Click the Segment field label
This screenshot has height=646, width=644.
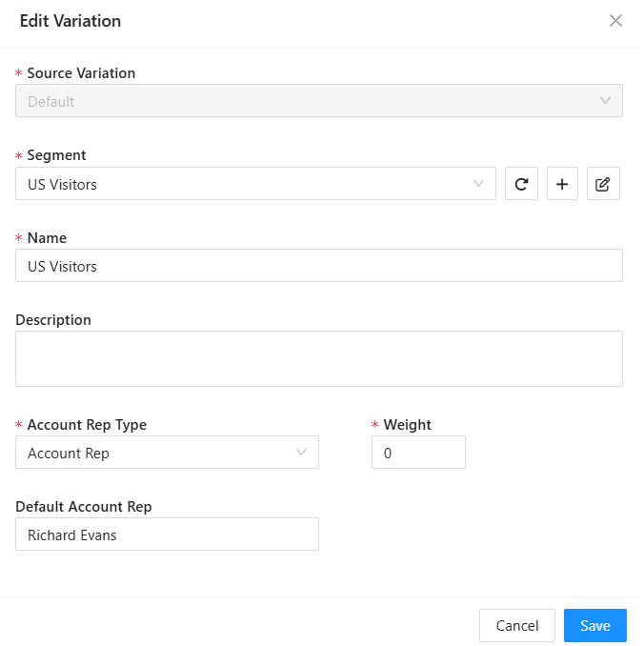pos(56,155)
